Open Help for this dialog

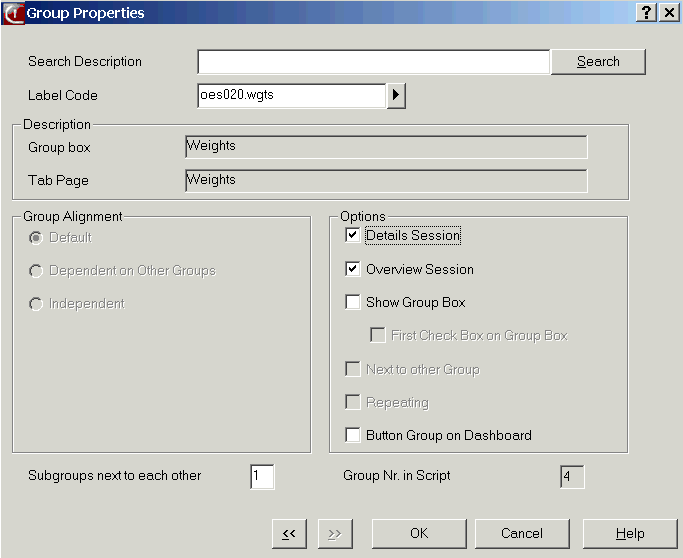(629, 534)
